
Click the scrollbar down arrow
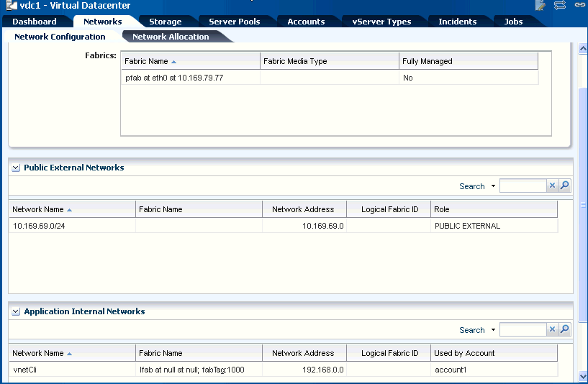tap(583, 376)
